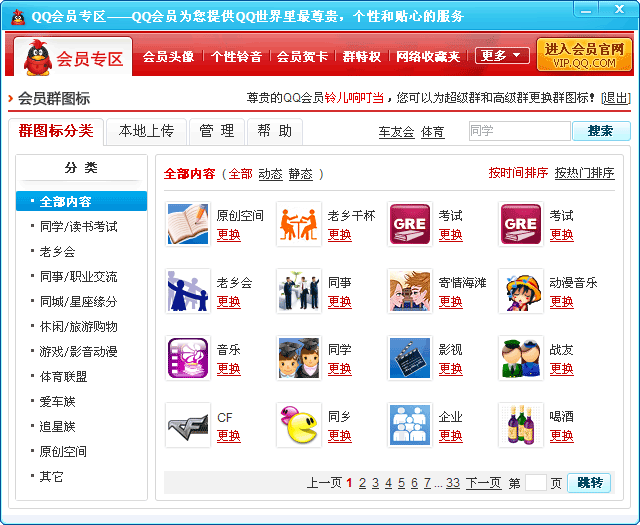
Task: Select 爱车族 category
Action: (x=58, y=402)
